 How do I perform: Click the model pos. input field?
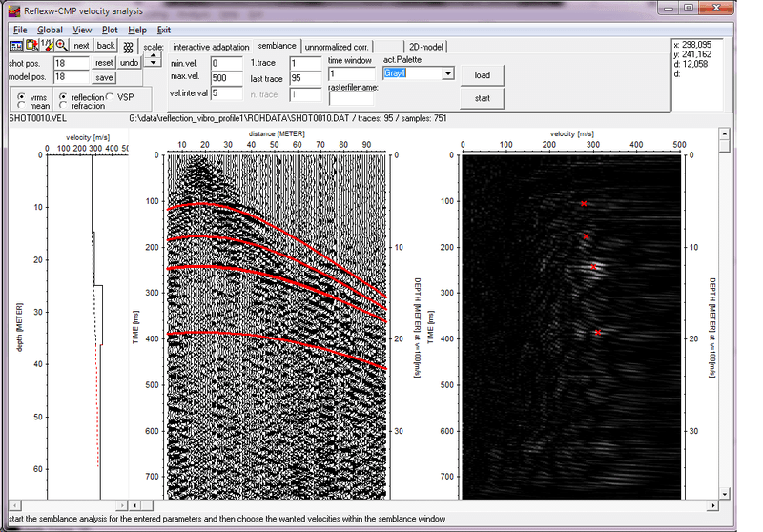(71, 77)
